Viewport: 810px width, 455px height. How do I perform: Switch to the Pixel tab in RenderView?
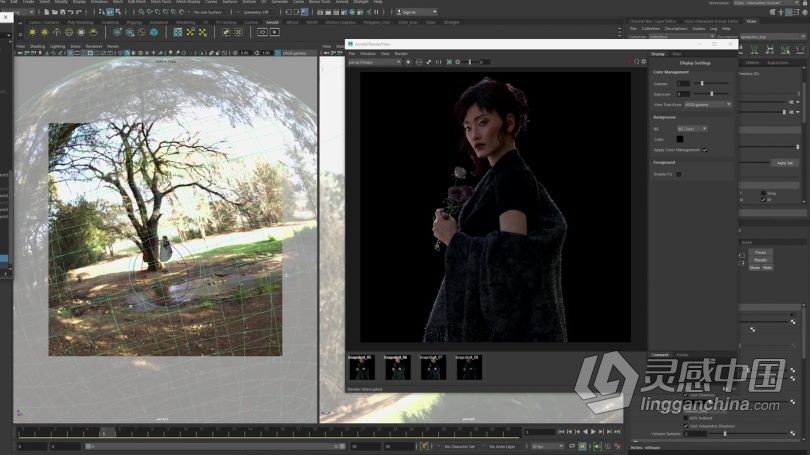(677, 54)
